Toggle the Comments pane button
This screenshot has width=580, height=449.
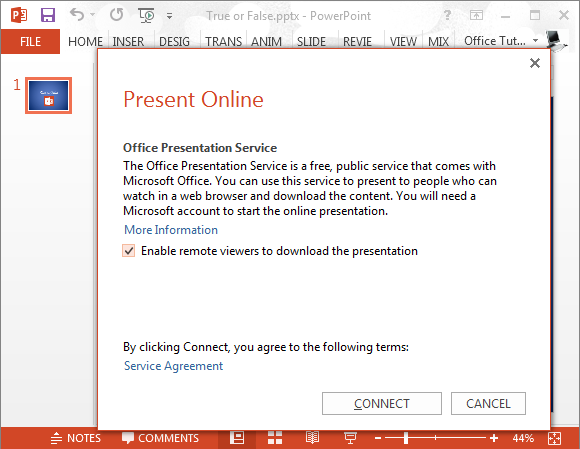[160, 438]
